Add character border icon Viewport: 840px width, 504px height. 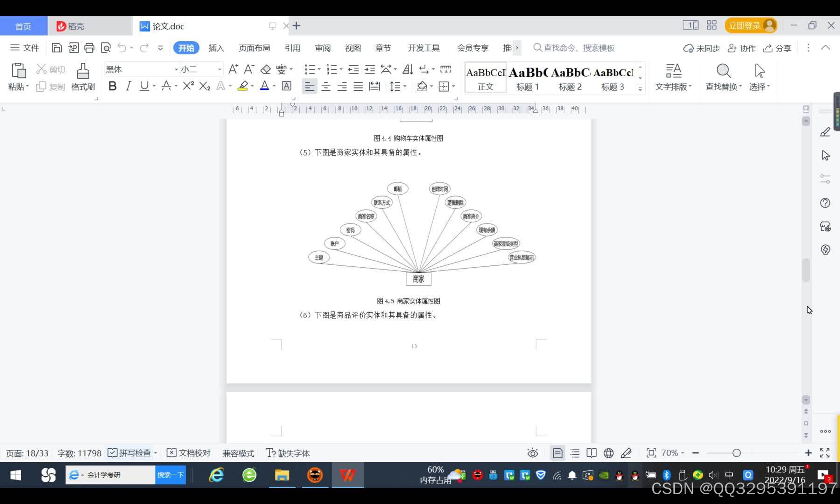coord(287,86)
